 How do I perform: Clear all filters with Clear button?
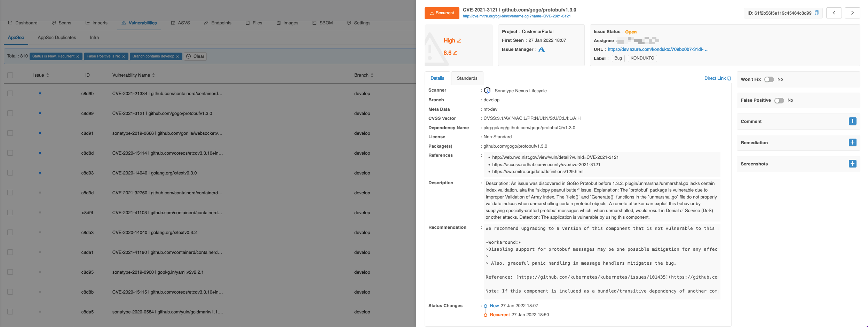(x=195, y=56)
